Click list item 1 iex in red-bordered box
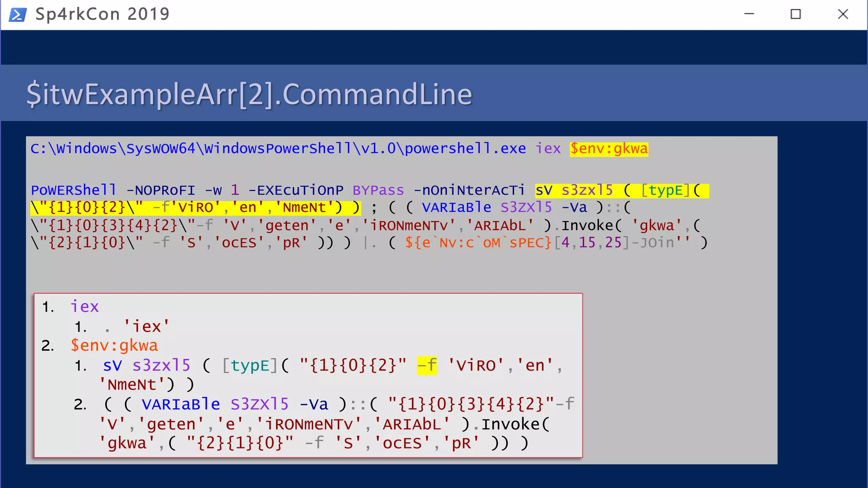Screen dimensions: 868x488 (84, 306)
